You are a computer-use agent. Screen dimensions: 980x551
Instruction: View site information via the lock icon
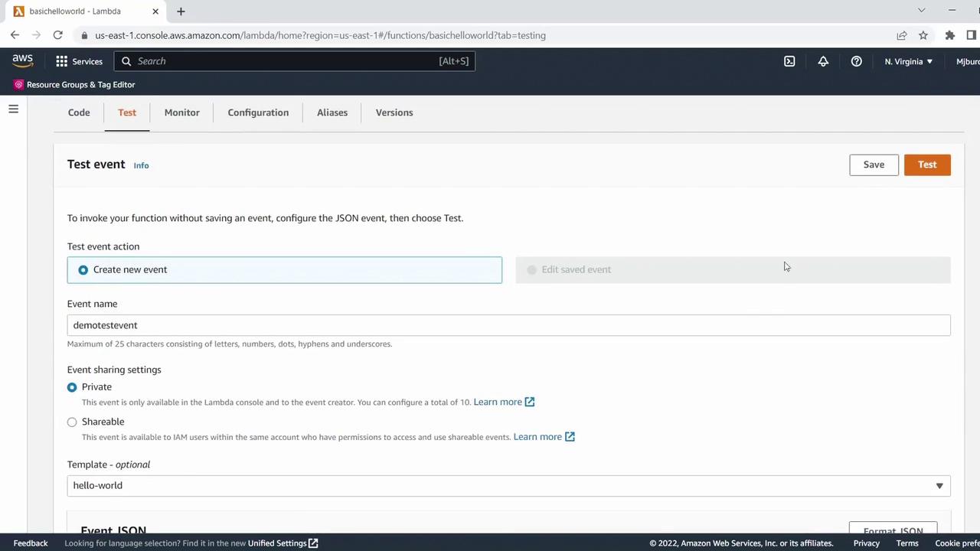(84, 35)
